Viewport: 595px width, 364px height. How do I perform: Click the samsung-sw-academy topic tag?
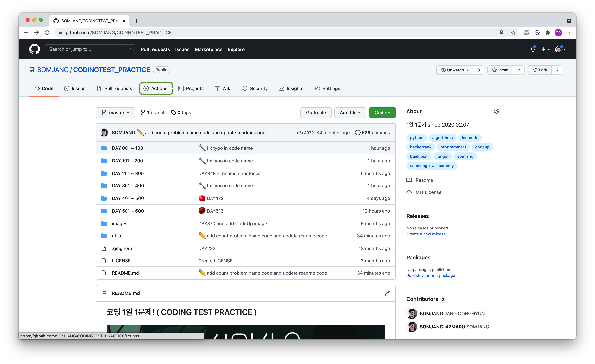(x=431, y=166)
